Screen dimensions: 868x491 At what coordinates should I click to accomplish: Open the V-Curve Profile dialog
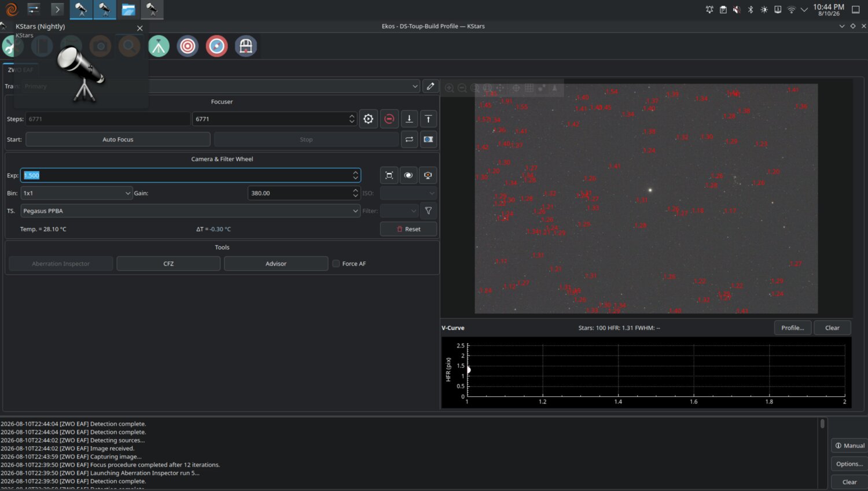[x=793, y=328]
